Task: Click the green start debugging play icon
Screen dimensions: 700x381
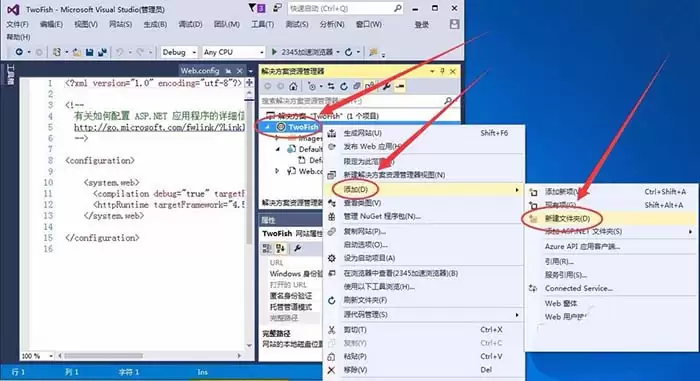Action: 274,52
